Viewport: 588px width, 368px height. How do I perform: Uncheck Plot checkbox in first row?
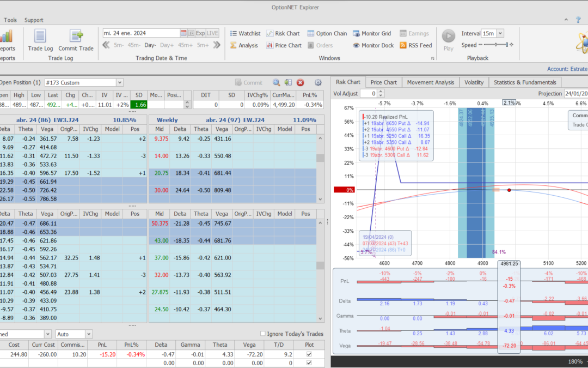click(x=309, y=353)
